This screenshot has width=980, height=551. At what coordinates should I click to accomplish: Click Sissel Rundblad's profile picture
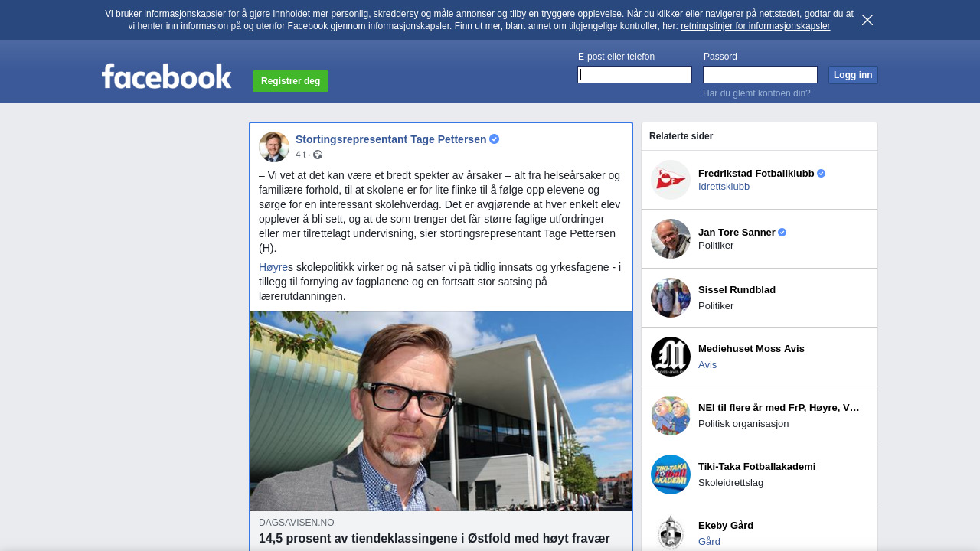[x=671, y=298]
